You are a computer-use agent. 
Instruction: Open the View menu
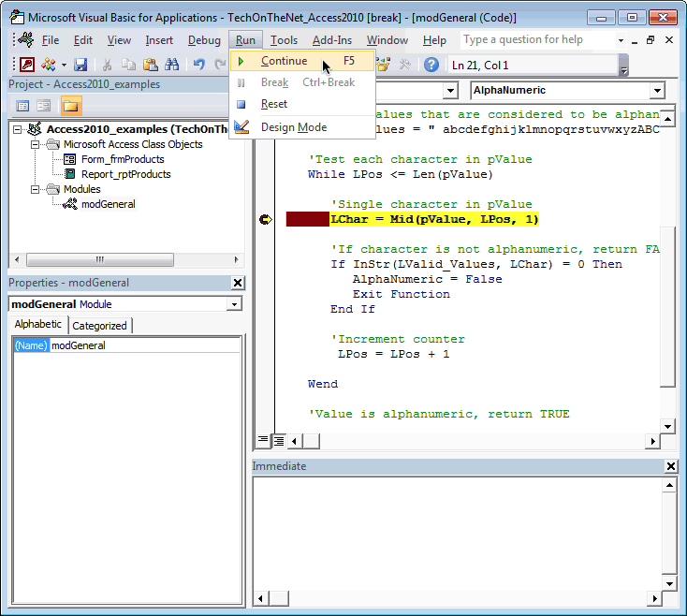[119, 40]
